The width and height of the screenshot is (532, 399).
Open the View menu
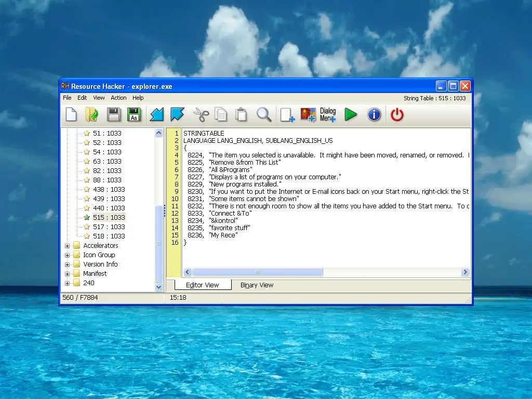click(x=99, y=98)
